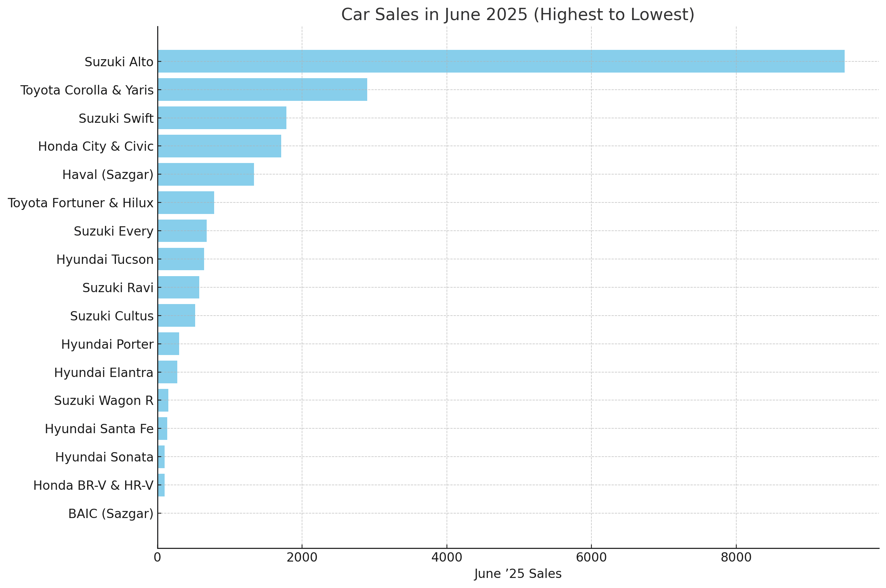Click the 8000 x-axis tick label
Viewport: 886px width, 588px height.
click(736, 557)
